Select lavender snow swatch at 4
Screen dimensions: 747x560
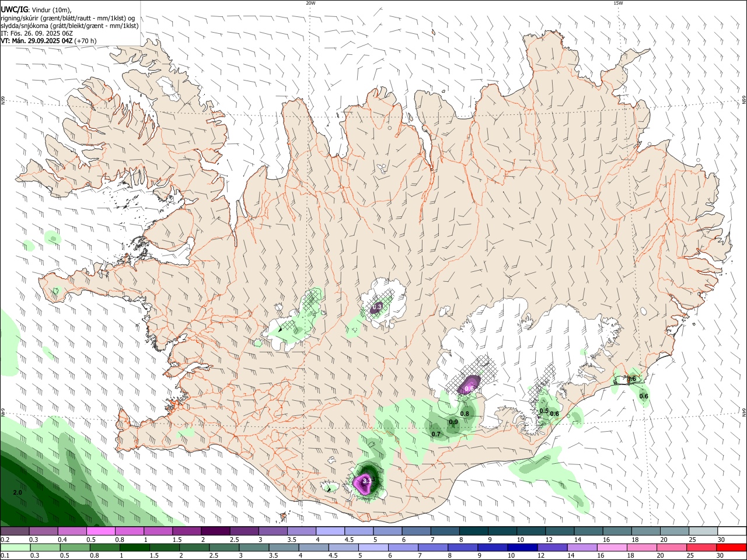click(x=330, y=531)
